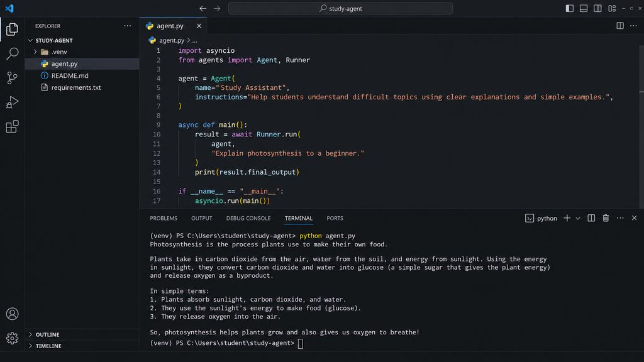
Task: Toggle the primary side bar
Action: (x=570, y=8)
